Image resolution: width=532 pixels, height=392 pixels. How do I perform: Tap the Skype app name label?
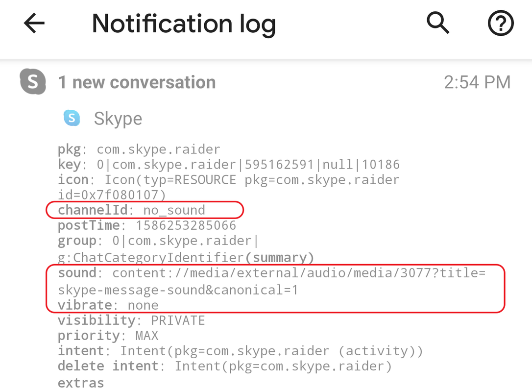[x=118, y=119]
